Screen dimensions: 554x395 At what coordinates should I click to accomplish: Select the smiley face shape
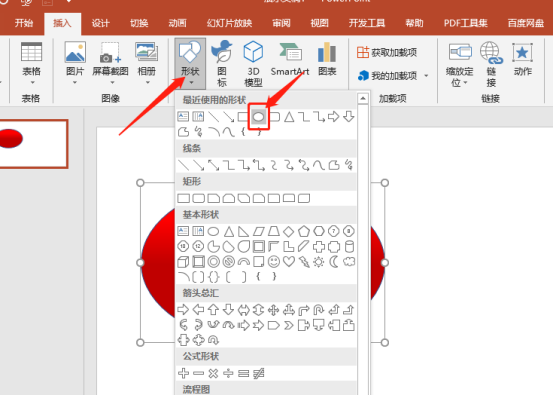pyautogui.click(x=274, y=261)
